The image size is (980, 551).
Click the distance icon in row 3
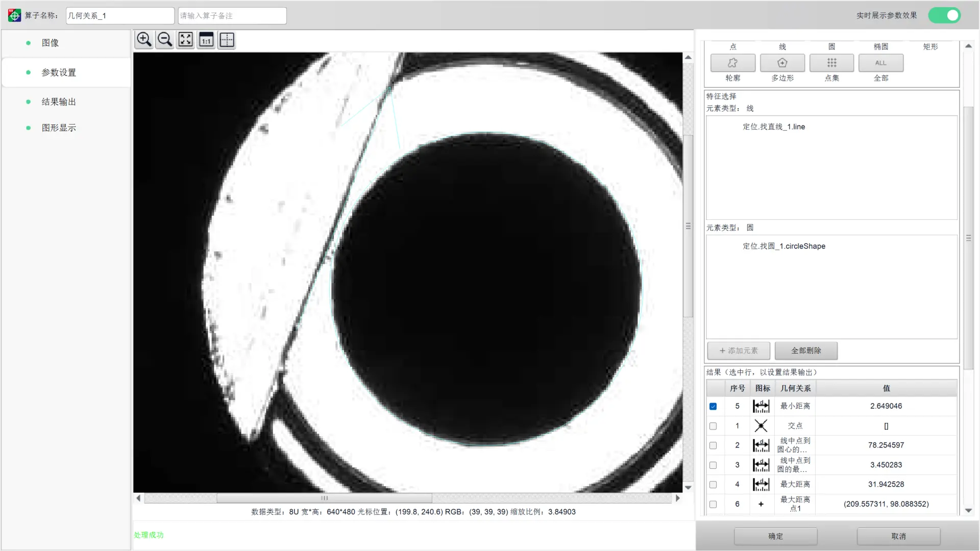pos(761,465)
